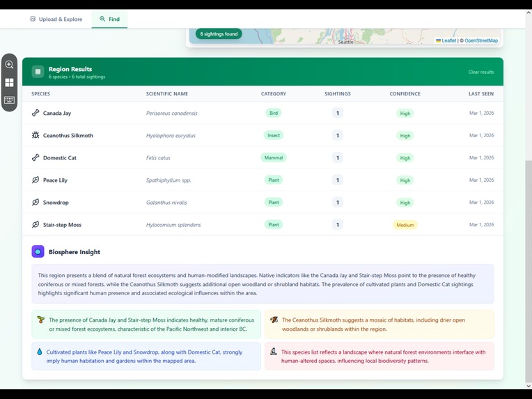This screenshot has width=532, height=399.
Task: Click the magnifier zoom icon in the side toolbar
Action: tap(9, 65)
